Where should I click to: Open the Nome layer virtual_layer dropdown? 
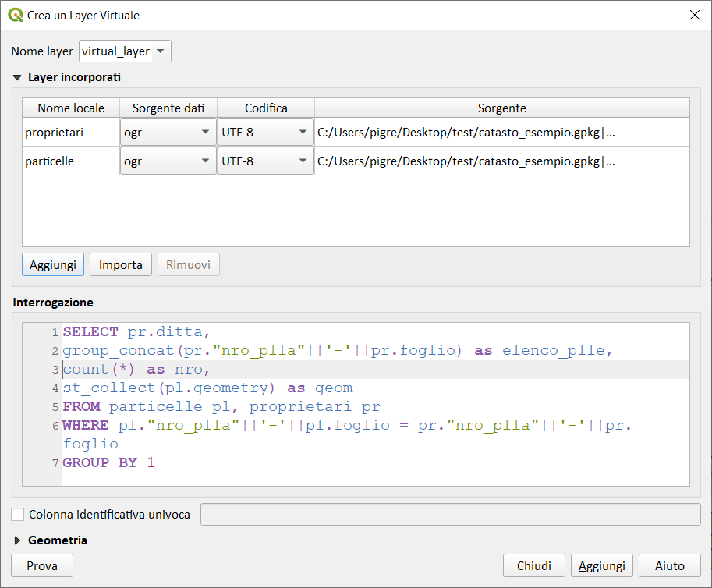click(x=125, y=51)
